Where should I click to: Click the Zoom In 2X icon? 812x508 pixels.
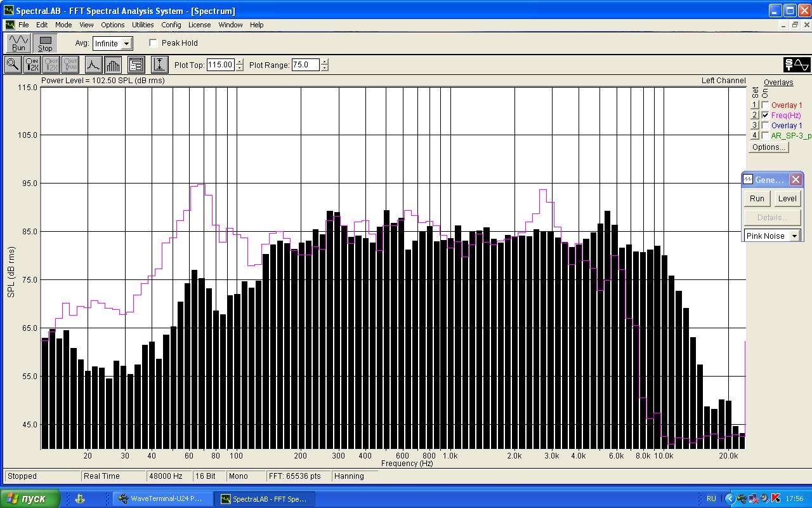click(x=32, y=64)
